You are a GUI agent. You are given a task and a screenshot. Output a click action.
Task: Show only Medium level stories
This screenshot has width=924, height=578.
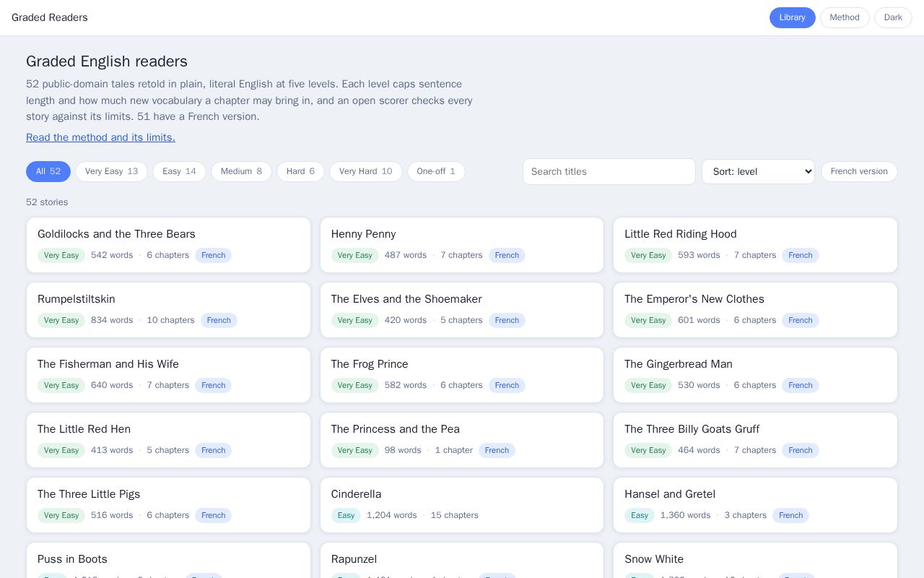pos(241,171)
